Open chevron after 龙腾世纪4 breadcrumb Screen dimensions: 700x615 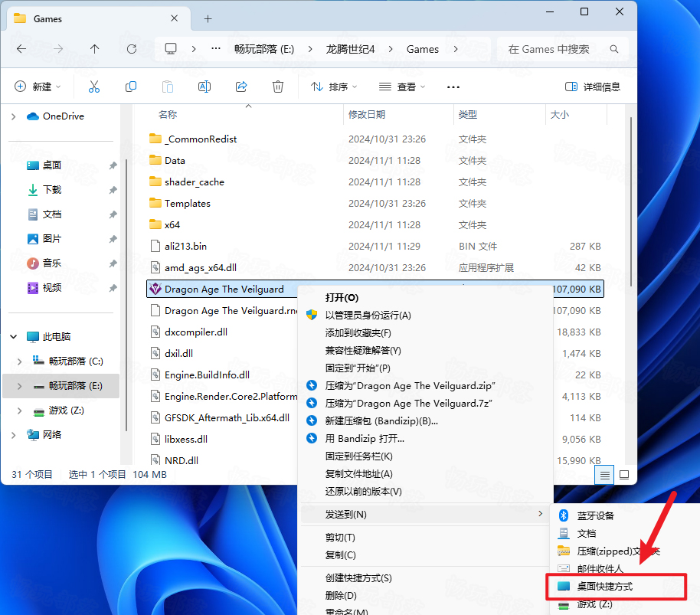point(391,49)
